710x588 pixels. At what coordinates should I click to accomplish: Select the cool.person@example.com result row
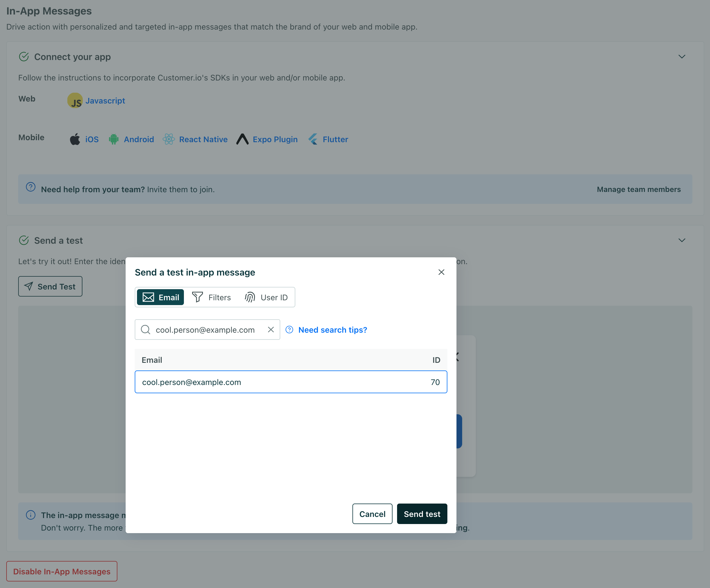(x=291, y=382)
